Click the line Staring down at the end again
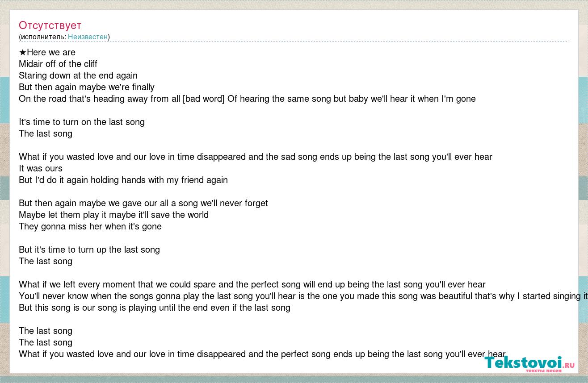 point(78,75)
